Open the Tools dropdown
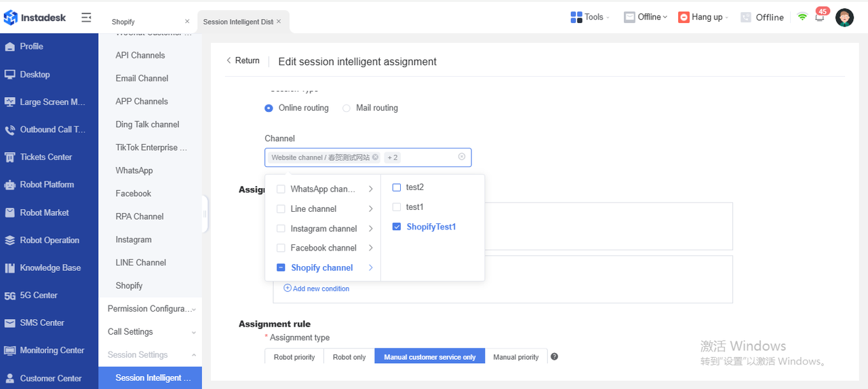 click(590, 17)
